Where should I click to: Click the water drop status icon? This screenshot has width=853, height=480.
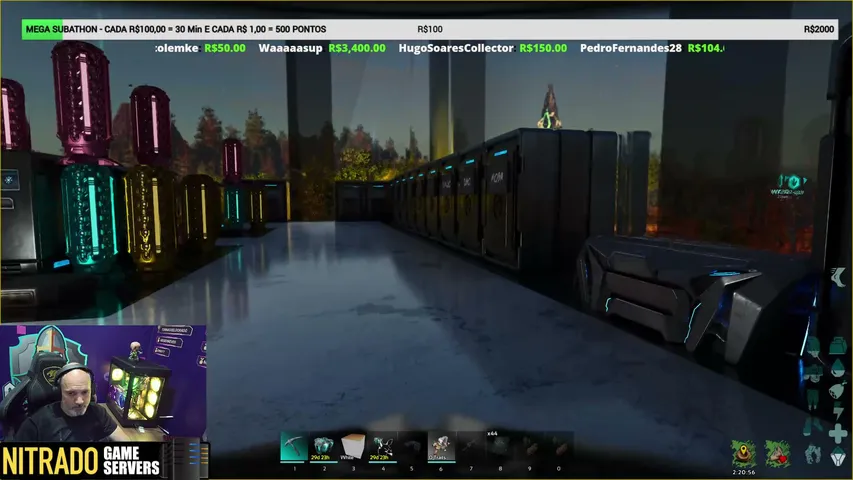pyautogui.click(x=838, y=367)
